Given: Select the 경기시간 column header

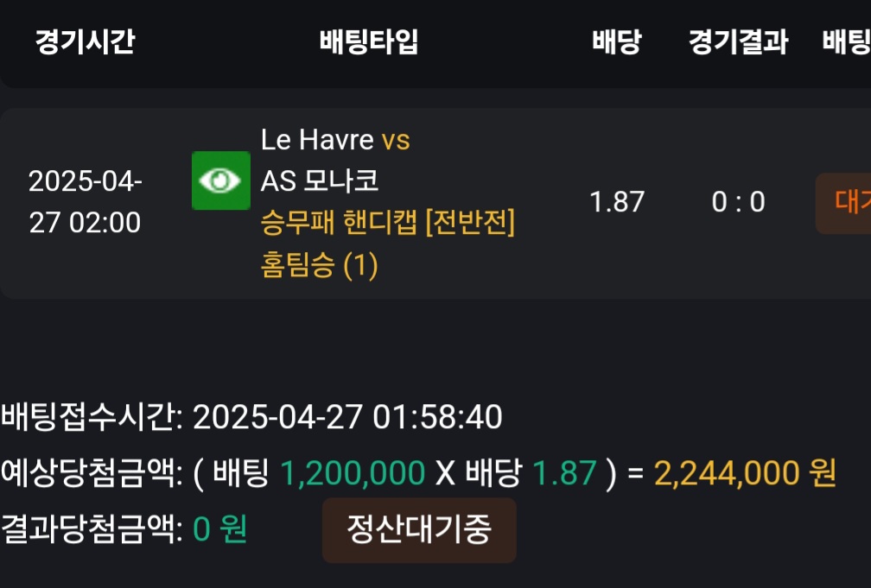Looking at the screenshot, I should pyautogui.click(x=85, y=41).
